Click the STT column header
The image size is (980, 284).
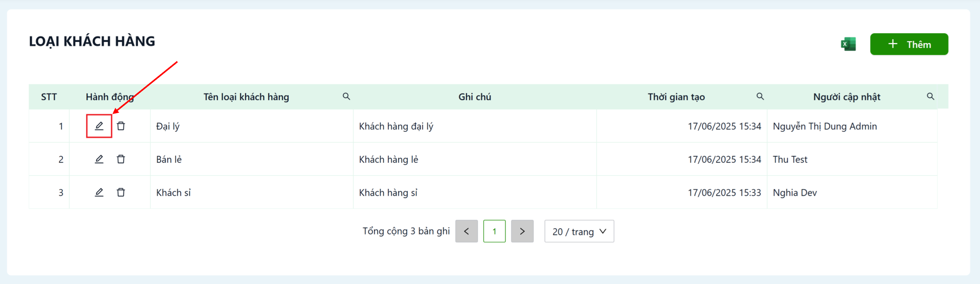click(49, 97)
